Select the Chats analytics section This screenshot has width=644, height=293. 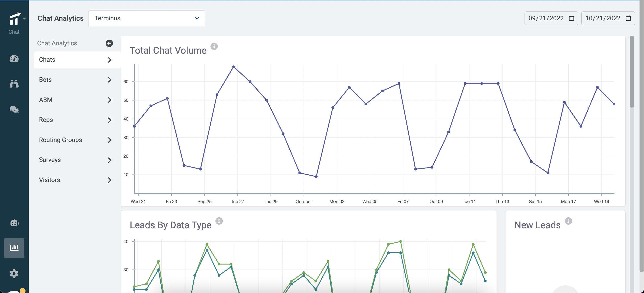pyautogui.click(x=77, y=60)
